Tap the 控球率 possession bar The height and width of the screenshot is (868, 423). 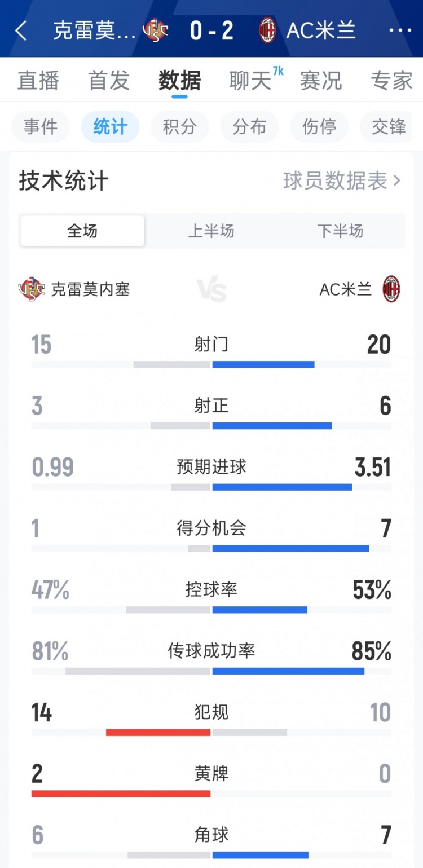211,610
